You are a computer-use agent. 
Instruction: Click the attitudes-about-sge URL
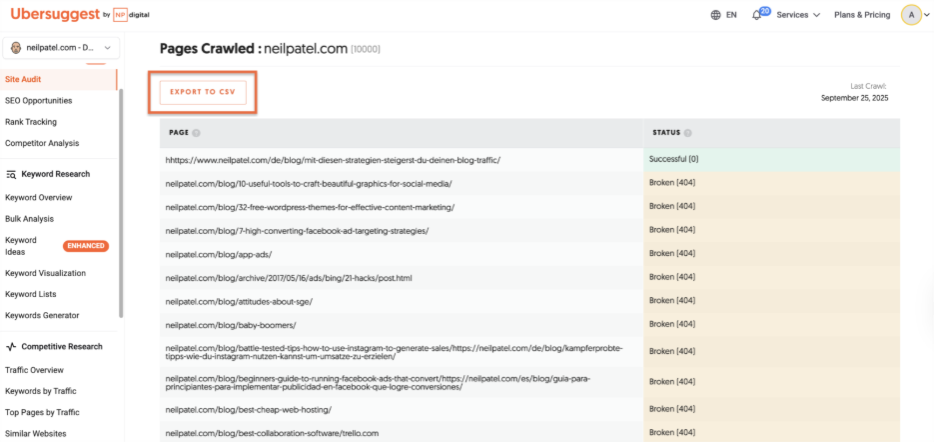click(x=239, y=302)
